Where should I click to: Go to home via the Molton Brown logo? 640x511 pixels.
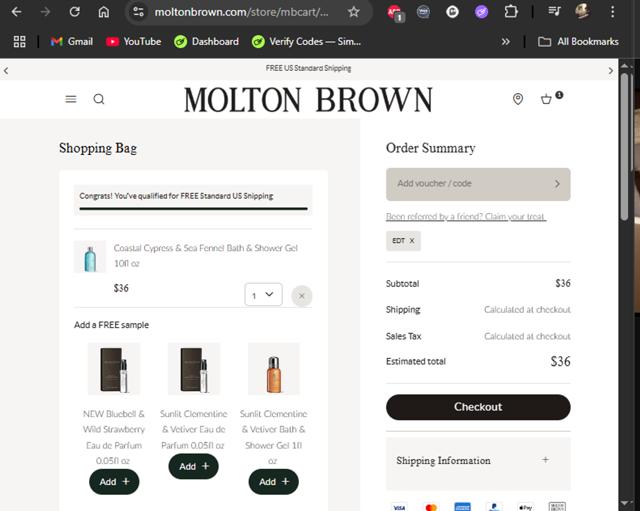(308, 100)
